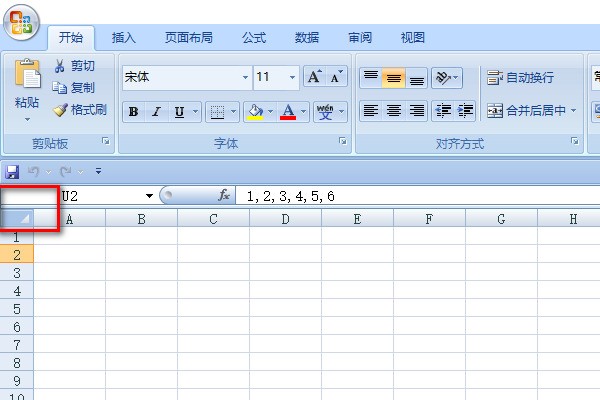
Task: Open fill color dropdown arrow
Action: [x=271, y=112]
